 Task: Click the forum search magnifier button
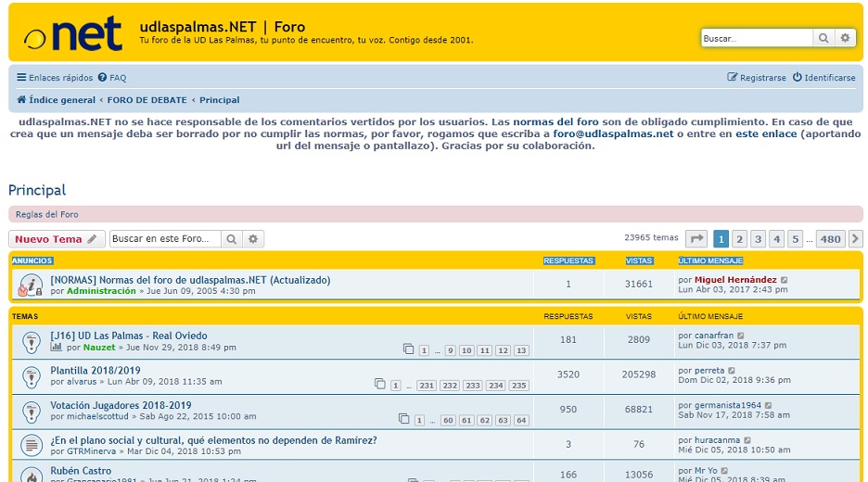232,239
